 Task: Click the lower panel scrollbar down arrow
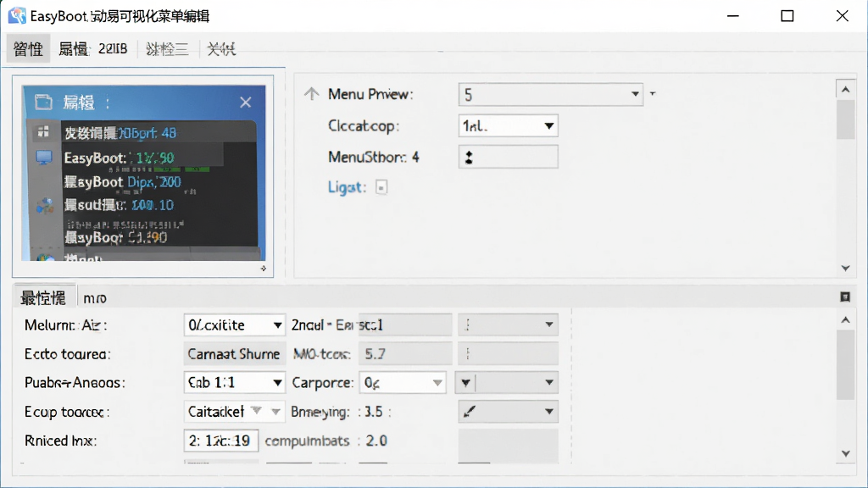pyautogui.click(x=845, y=454)
